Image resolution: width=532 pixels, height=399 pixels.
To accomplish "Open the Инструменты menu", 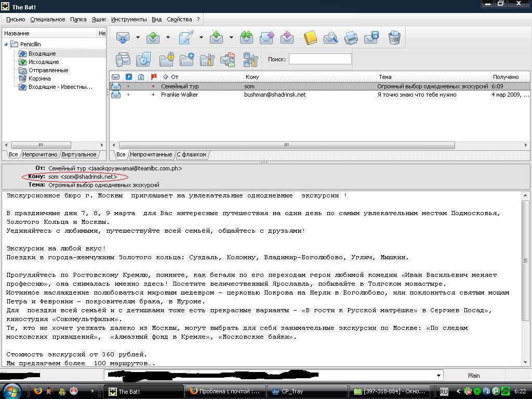I will [x=129, y=19].
